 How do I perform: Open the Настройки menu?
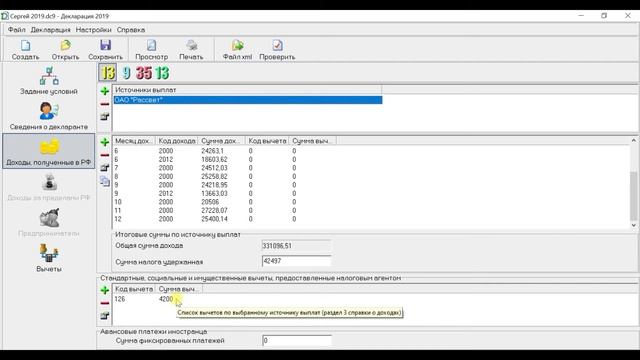(x=93, y=30)
